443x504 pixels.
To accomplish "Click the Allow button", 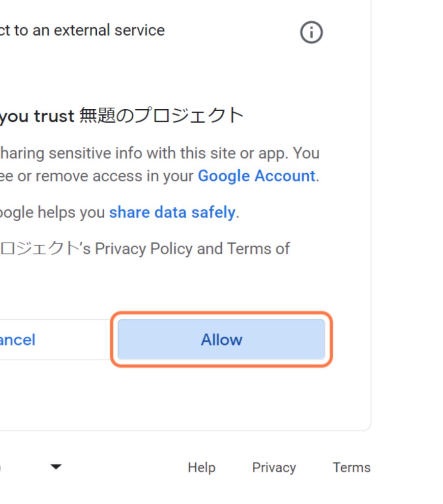I will (221, 339).
